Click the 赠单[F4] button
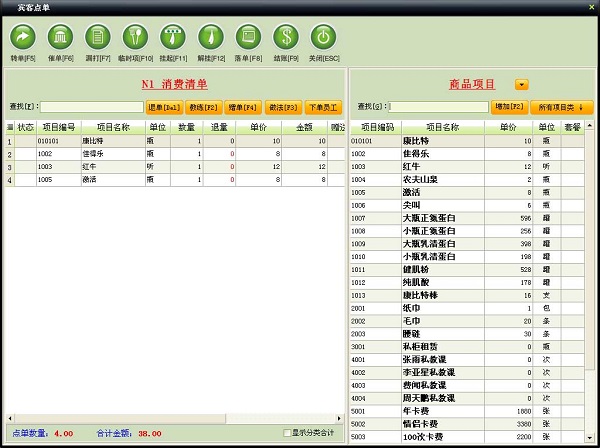 pos(243,107)
